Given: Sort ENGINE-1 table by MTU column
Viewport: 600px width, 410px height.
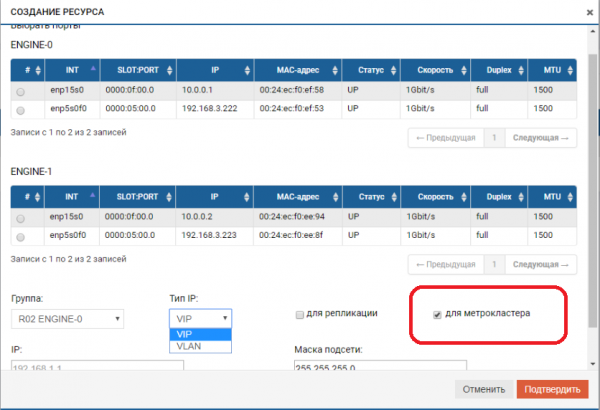Looking at the screenshot, I should tap(553, 198).
